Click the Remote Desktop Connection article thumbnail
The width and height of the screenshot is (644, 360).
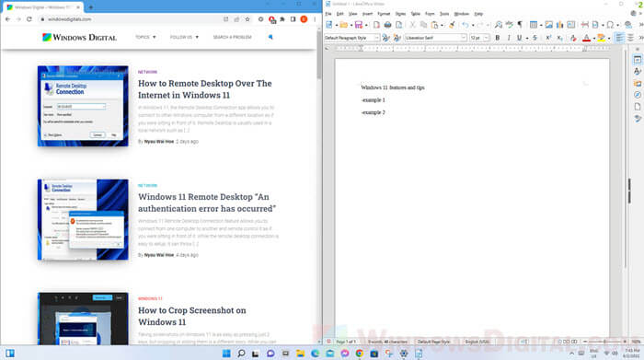click(x=83, y=106)
